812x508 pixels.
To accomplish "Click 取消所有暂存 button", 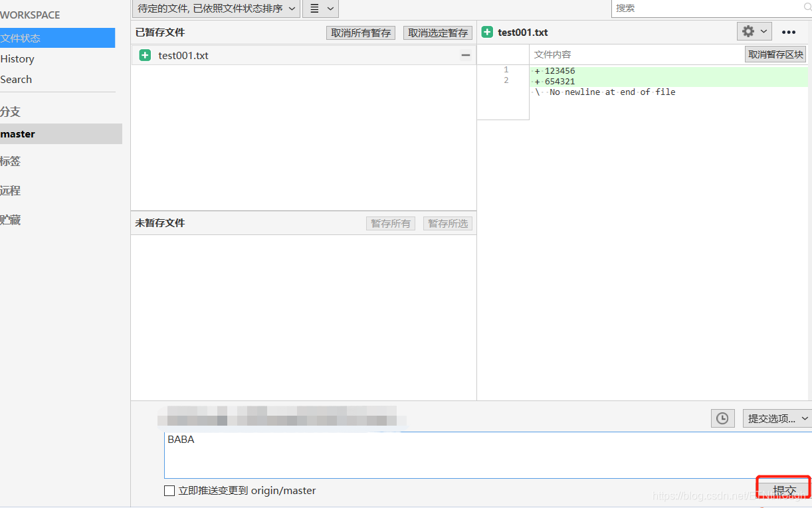I will click(x=361, y=33).
